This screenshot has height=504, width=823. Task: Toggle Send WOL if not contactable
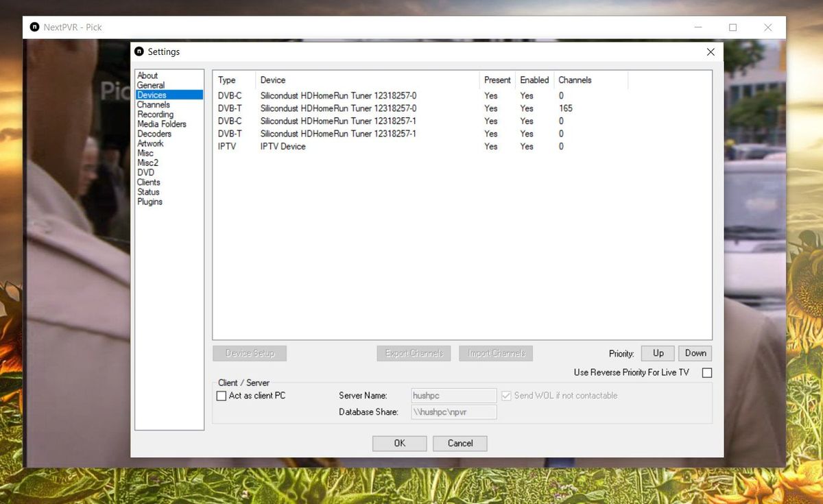click(506, 395)
